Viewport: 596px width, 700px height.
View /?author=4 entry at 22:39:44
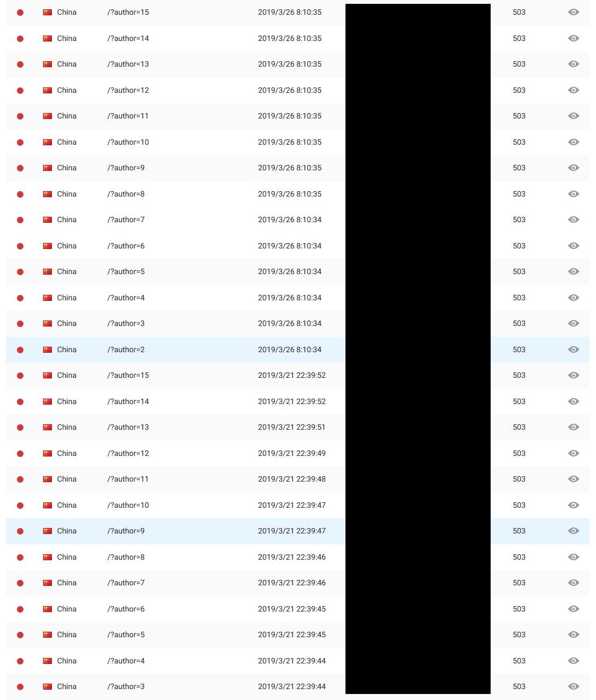click(573, 661)
